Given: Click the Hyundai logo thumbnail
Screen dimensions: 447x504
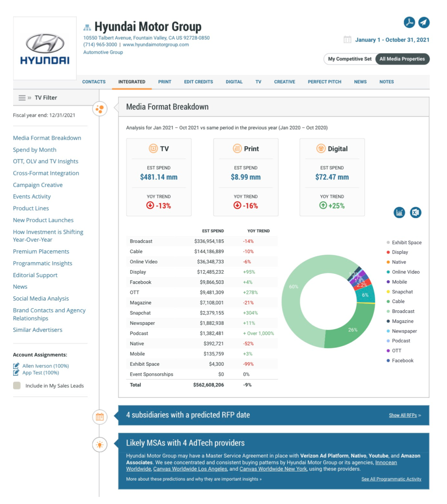Looking at the screenshot, I should click(45, 48).
